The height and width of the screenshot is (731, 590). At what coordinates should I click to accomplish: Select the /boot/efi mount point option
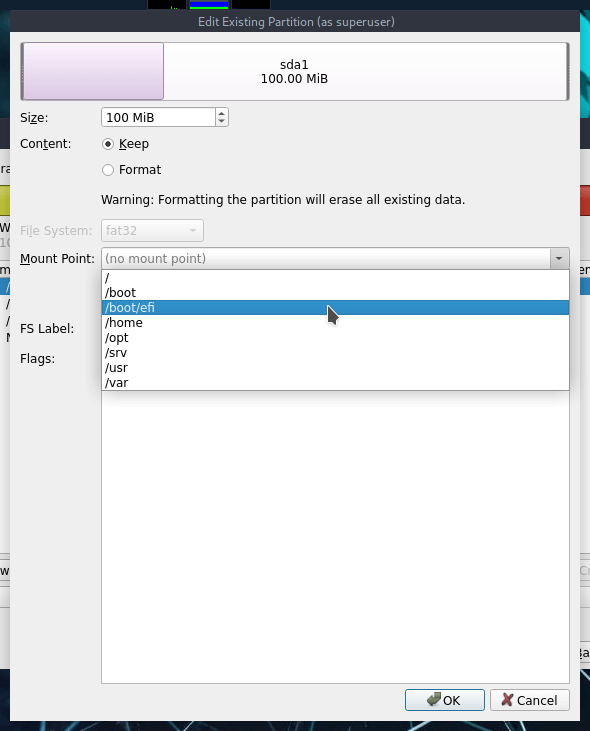[335, 308]
